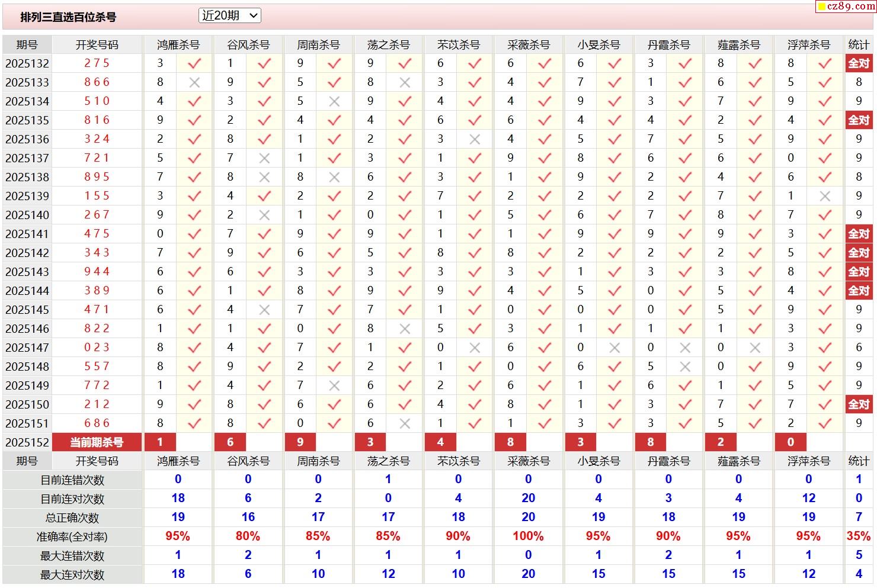877x588 pixels.
Task: Click the 35% accuracy value under 统计
Action: pyautogui.click(x=859, y=536)
